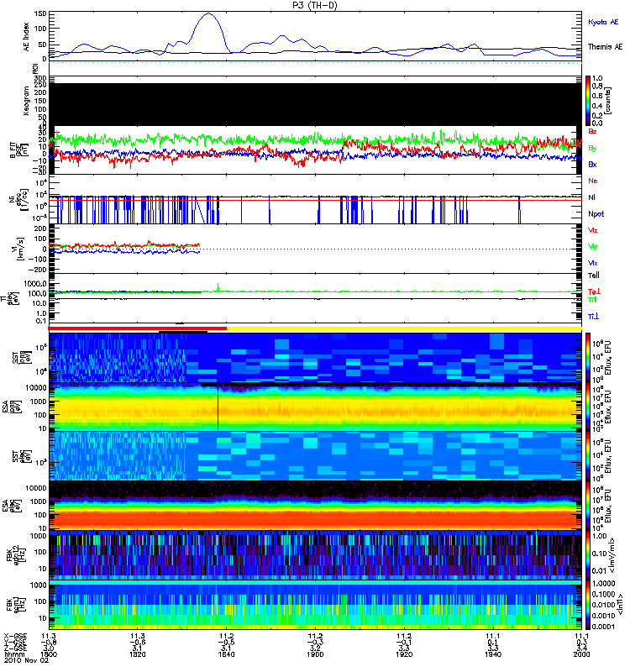Image resolution: width=630 pixels, height=672 pixels.
Task: Click the -200 tick on Vi velocity axis
Action: point(39,270)
